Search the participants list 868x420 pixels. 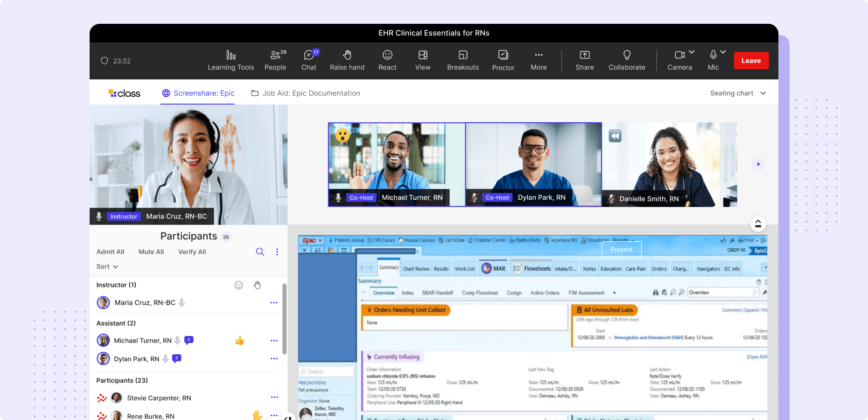pos(260,252)
